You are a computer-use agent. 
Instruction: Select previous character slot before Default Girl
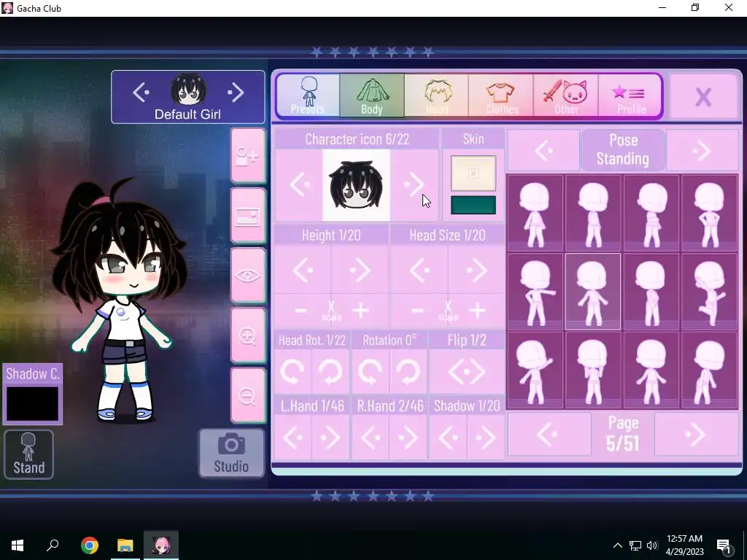point(141,92)
